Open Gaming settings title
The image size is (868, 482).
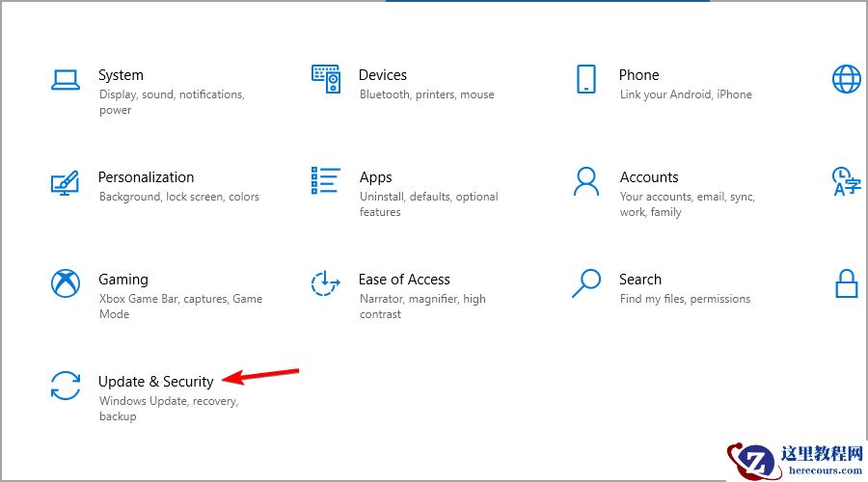pyautogui.click(x=123, y=280)
